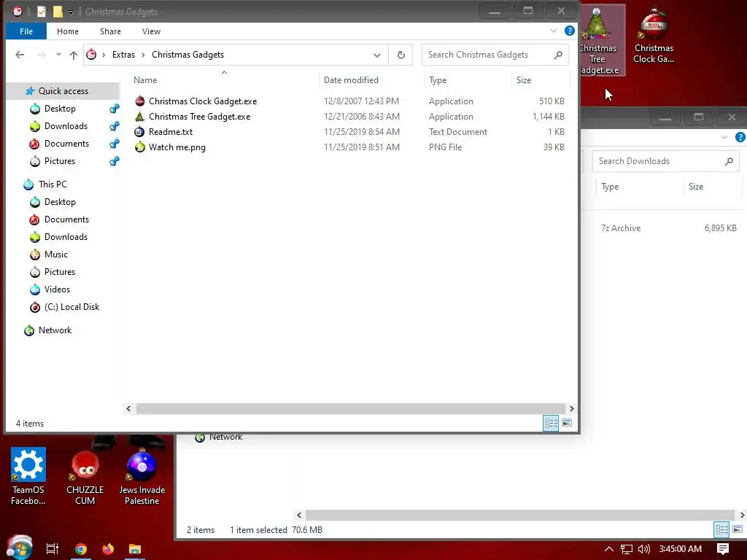The height and width of the screenshot is (560, 747).
Task: Select Christmas Clock Gadget desktop shortcut
Action: point(653,36)
